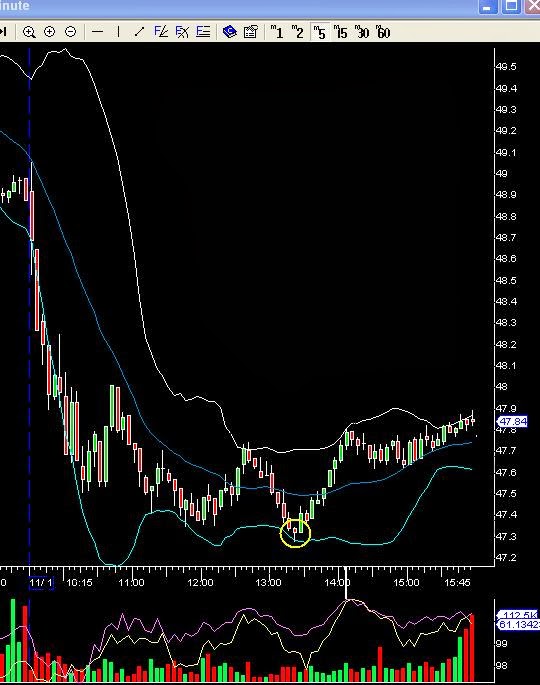
Task: Click the 48 price axis label
Action: point(502,386)
